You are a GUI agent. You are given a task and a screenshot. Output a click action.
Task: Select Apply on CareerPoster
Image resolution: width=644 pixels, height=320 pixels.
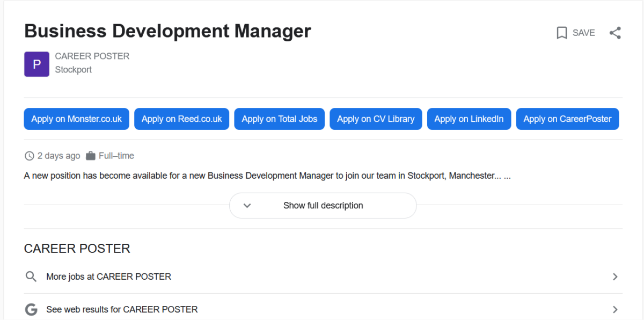point(567,119)
